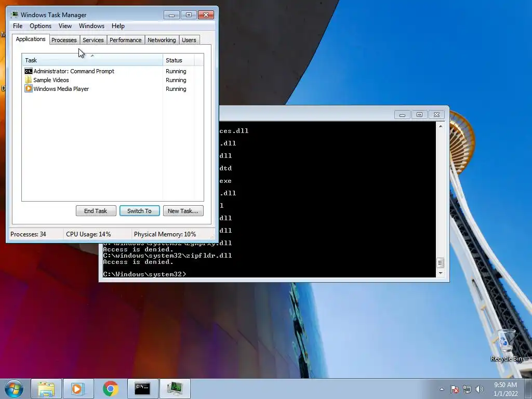Sort by the Task column header
532x399 pixels.
[x=92, y=60]
